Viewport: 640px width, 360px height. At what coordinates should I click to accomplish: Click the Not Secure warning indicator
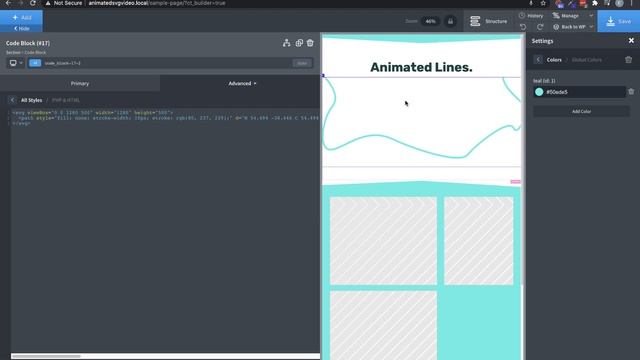[x=64, y=3]
